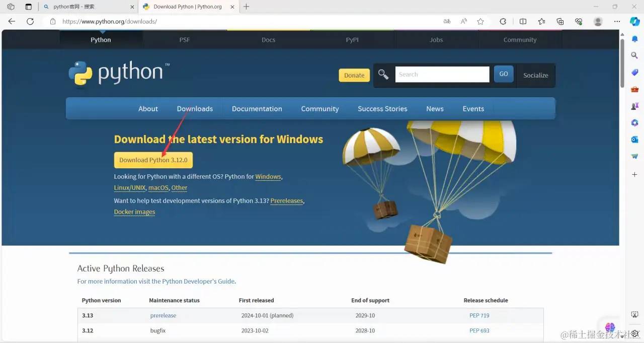Click the prerelease status link for 3.13
Image resolution: width=644 pixels, height=343 pixels.
[163, 316]
